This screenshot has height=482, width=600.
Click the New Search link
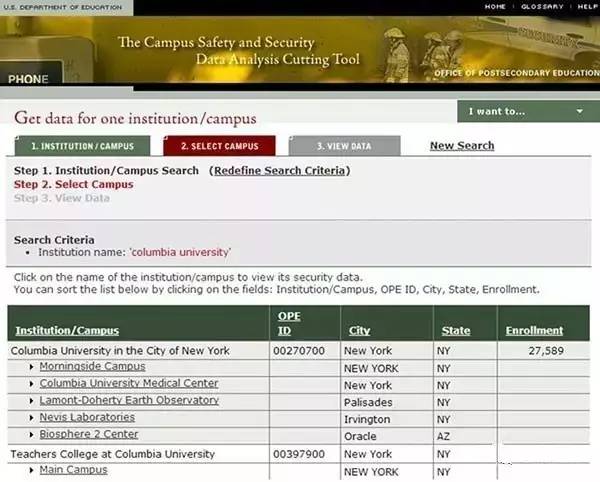tap(461, 146)
